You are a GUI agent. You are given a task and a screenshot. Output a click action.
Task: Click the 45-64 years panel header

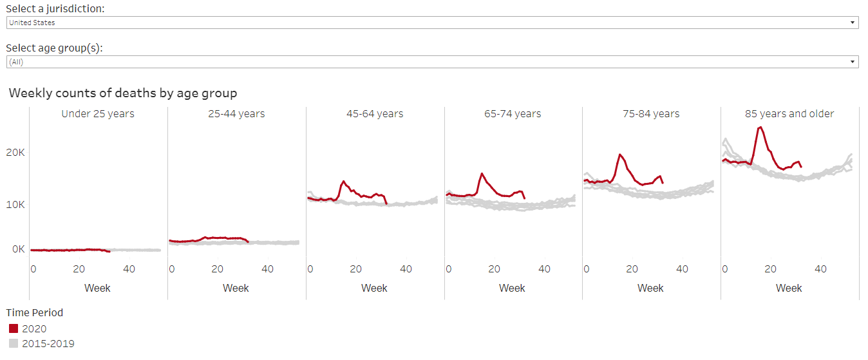(x=375, y=114)
